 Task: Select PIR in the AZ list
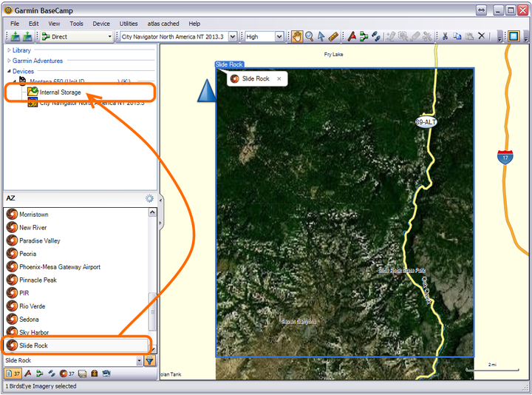pyautogui.click(x=24, y=293)
